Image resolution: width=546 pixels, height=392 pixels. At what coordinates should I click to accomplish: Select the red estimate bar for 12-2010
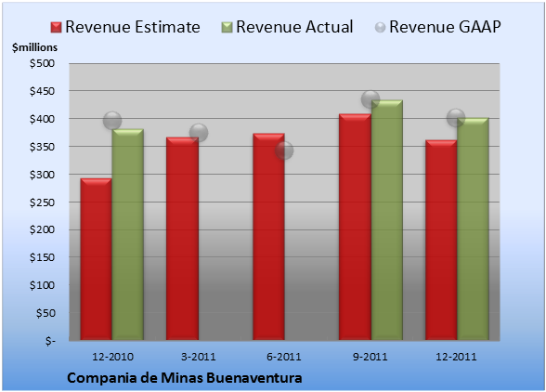(x=97, y=259)
